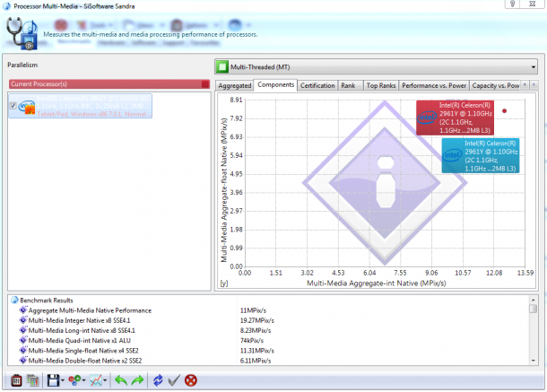Click the tab strip left arrow
This screenshot has height=392, width=547.
pos(525,85)
